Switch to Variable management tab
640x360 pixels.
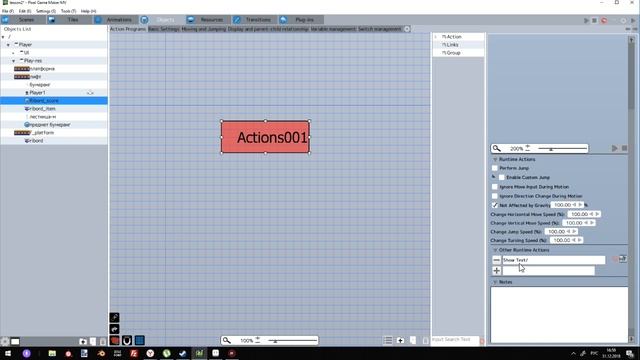(x=333, y=29)
